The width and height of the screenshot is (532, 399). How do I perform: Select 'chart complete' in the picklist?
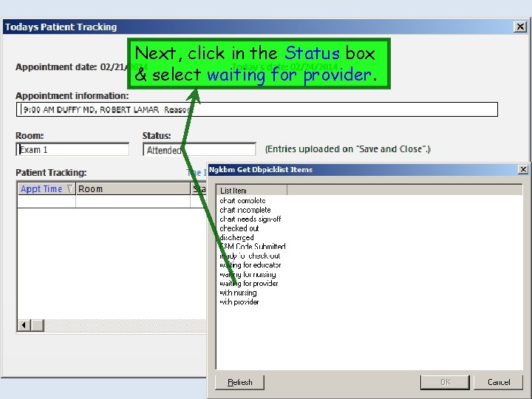click(242, 200)
